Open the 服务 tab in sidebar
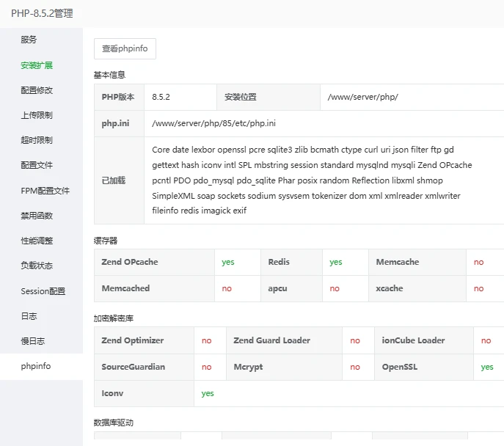Image resolution: width=504 pixels, height=446 pixels. [29, 40]
